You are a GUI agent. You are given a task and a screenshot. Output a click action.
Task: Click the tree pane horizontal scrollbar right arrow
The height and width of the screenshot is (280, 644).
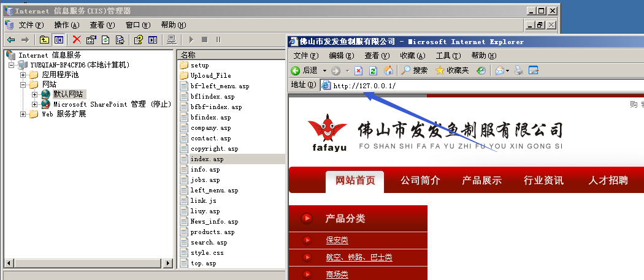[x=167, y=263]
